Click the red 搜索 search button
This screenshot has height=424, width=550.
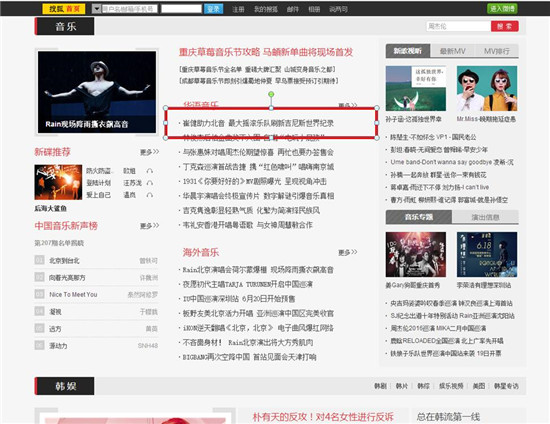pos(504,26)
